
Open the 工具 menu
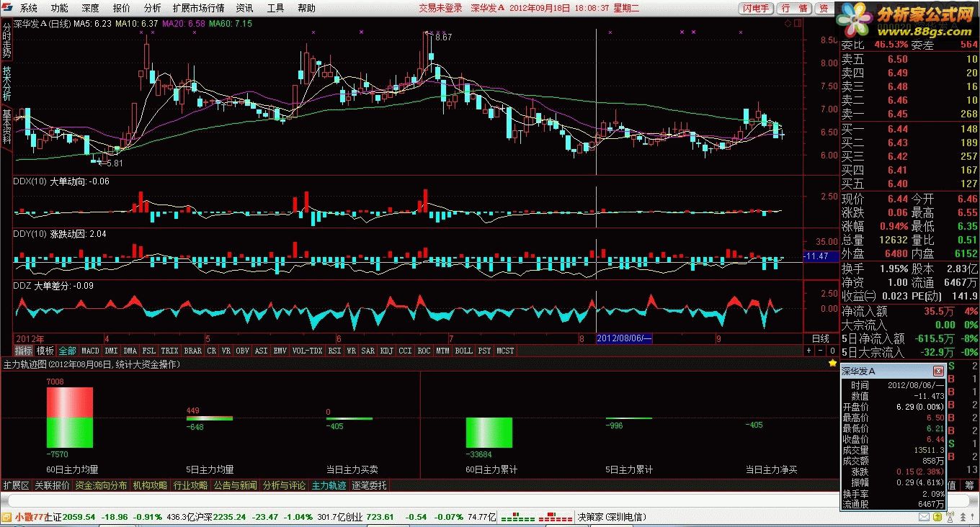[275, 9]
